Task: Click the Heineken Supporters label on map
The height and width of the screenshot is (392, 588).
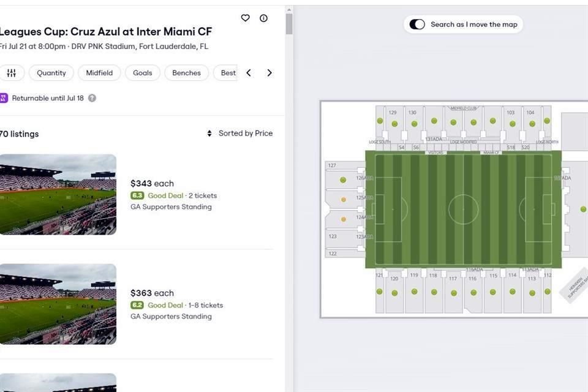Action: tap(578, 287)
